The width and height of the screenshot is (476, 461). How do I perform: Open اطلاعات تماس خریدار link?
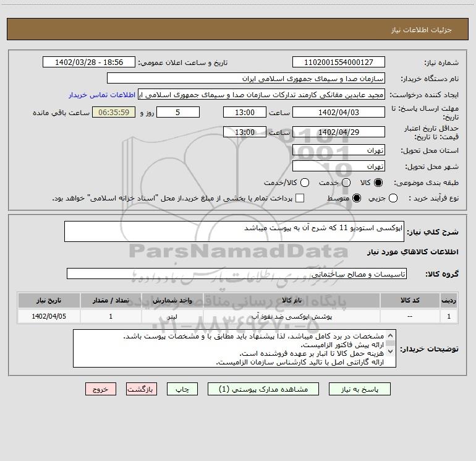click(x=102, y=95)
